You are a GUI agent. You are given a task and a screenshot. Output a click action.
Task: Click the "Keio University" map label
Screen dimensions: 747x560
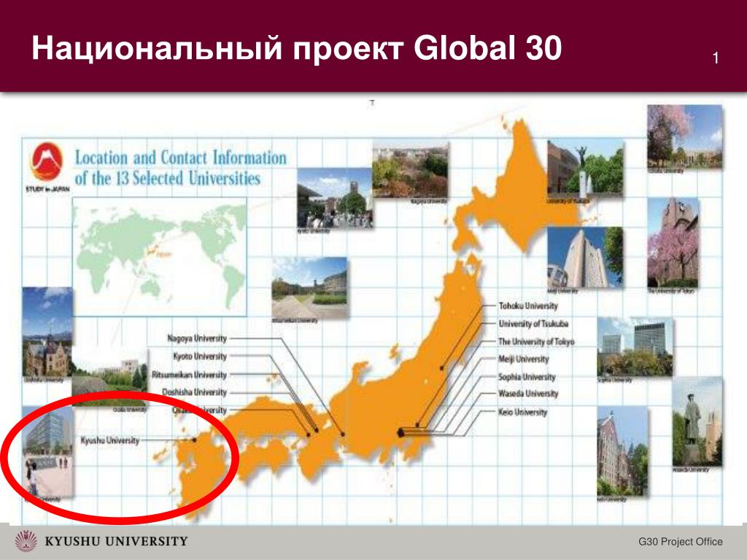(522, 413)
